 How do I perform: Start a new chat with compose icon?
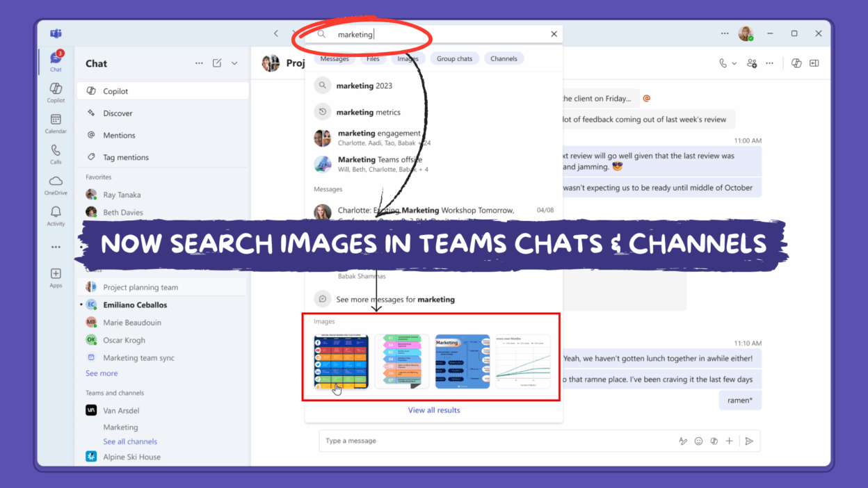217,63
